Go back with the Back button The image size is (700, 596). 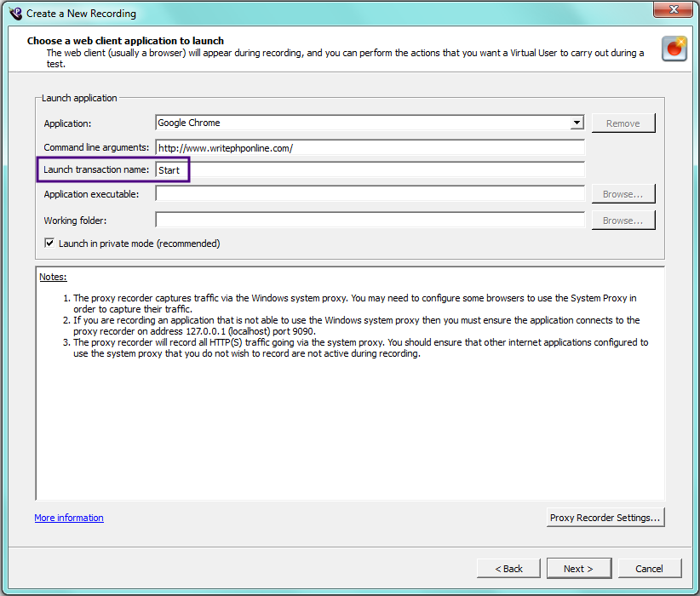point(507,569)
